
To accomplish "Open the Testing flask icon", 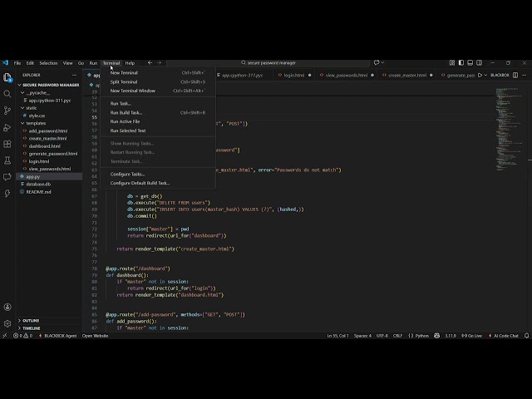I will [x=7, y=160].
